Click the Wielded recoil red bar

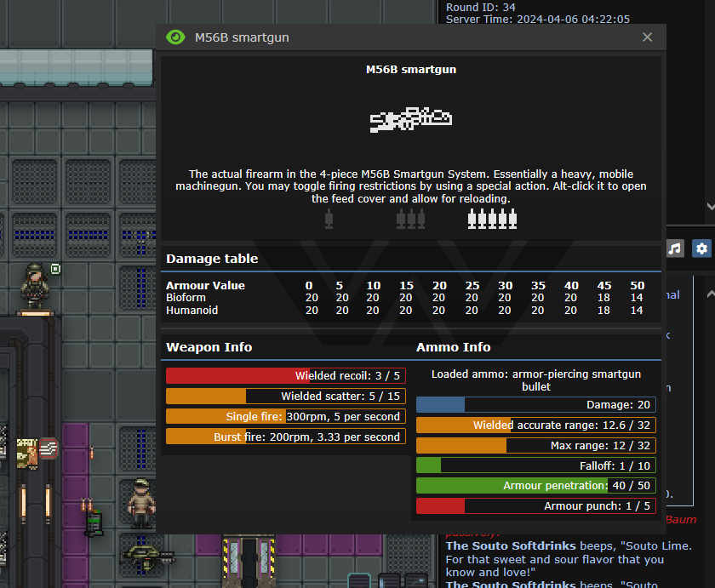[x=285, y=375]
